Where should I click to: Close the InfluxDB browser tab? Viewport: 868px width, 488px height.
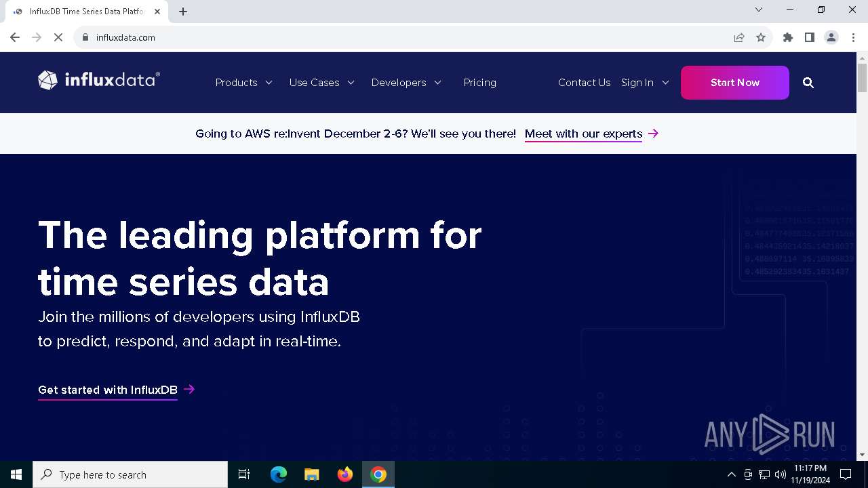pos(157,12)
